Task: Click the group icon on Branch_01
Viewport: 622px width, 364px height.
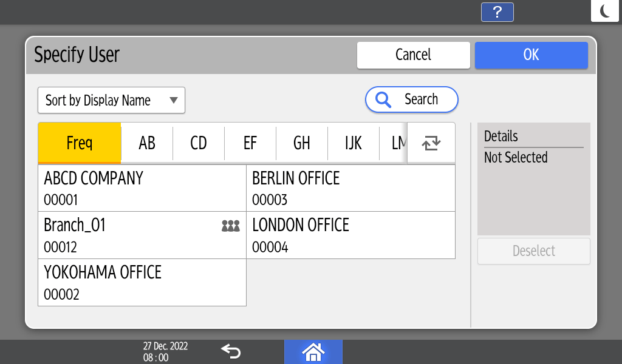Action: click(231, 226)
